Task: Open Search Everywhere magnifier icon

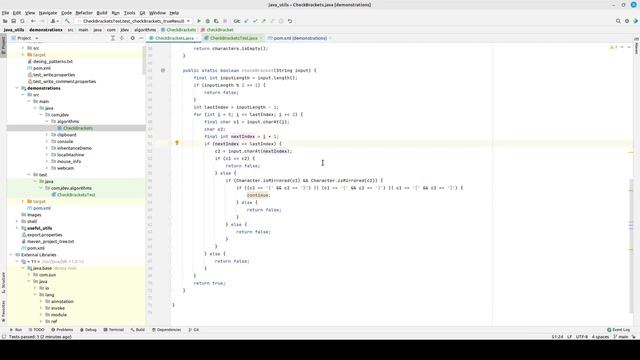Action: click(618, 21)
